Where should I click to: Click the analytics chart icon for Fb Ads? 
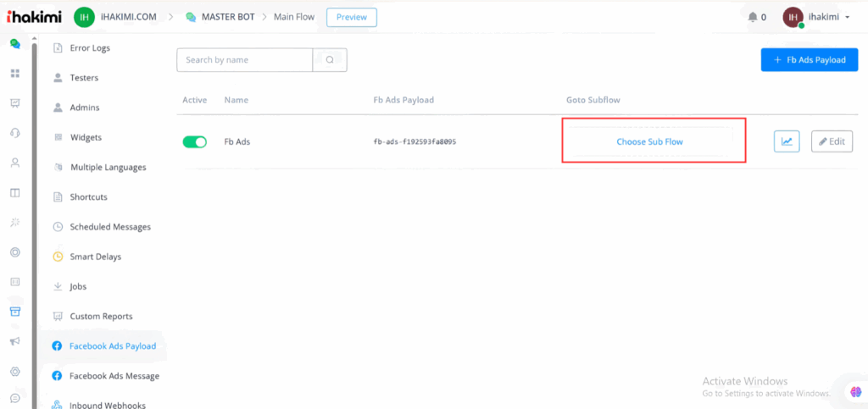pyautogui.click(x=787, y=141)
